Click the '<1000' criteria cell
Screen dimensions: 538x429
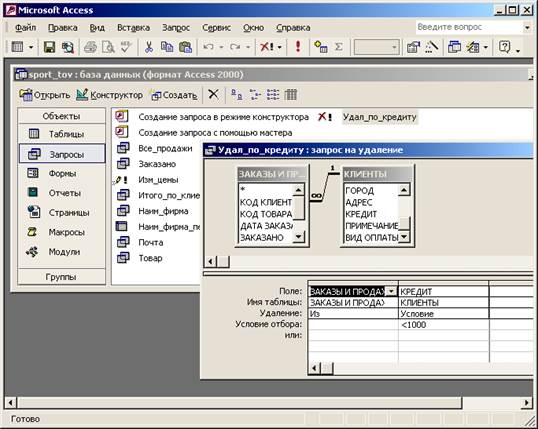coord(443,325)
